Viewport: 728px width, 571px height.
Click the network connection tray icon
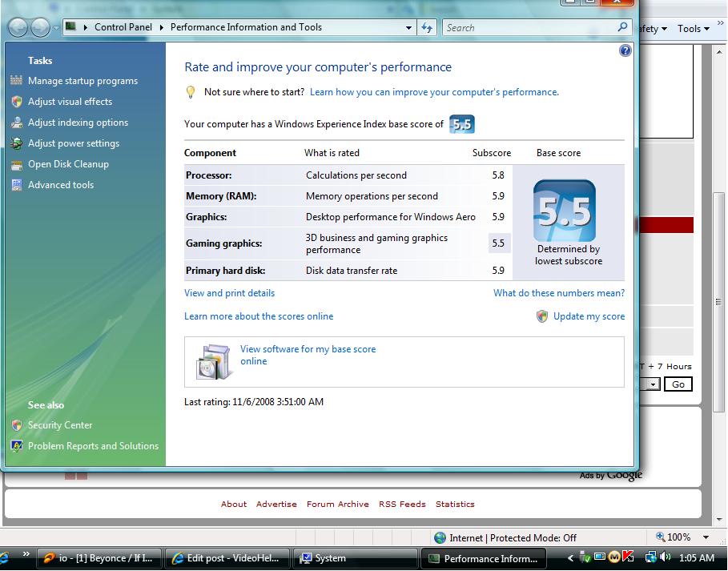click(650, 557)
